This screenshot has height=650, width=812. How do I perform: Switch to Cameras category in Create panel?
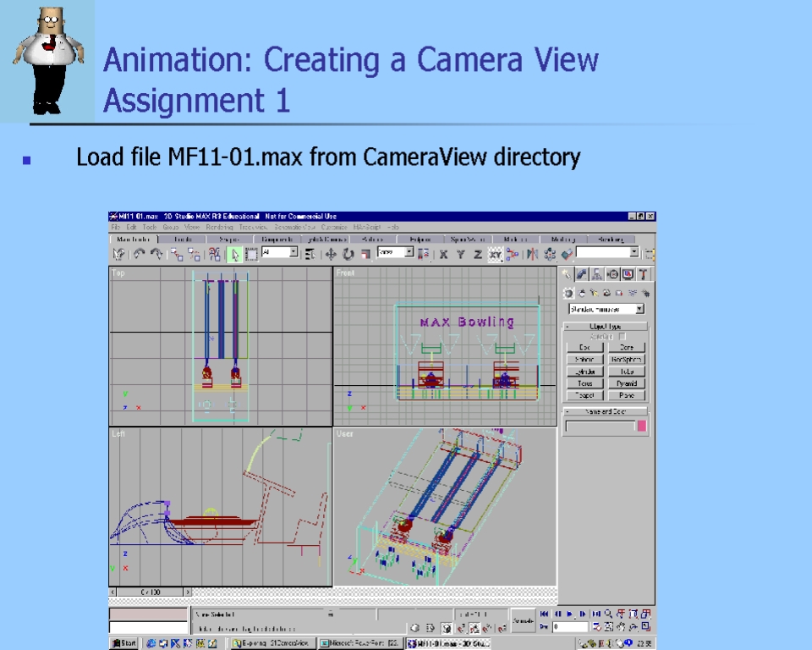[x=607, y=293]
